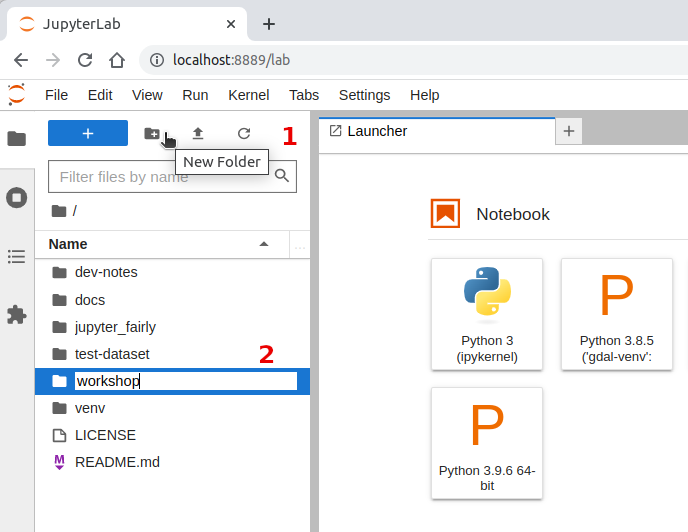Open the Help menu
The width and height of the screenshot is (688, 532).
coord(424,95)
